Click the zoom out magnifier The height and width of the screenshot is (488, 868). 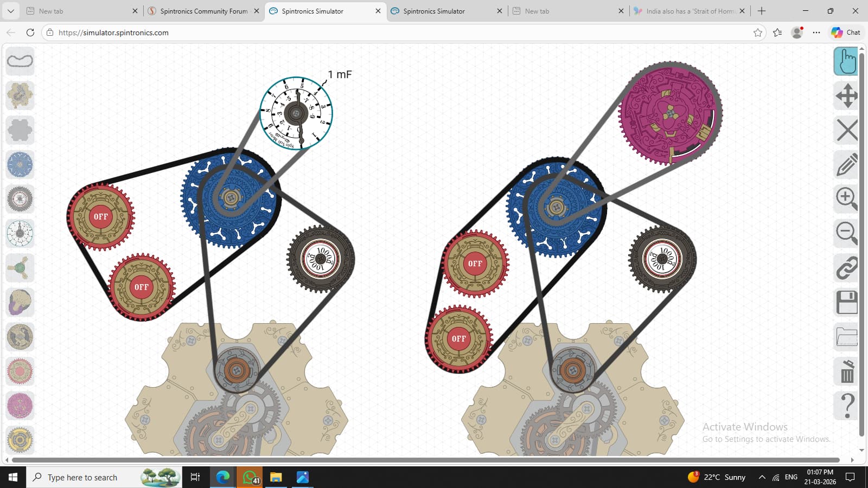click(846, 234)
